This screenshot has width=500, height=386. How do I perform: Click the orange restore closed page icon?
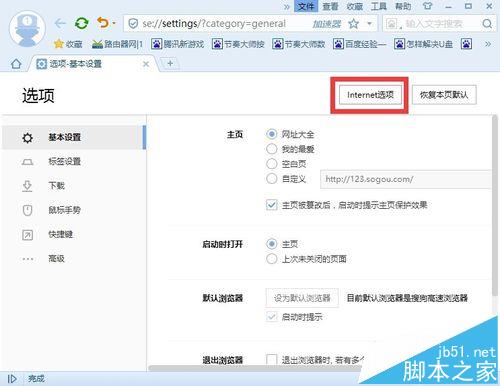[x=103, y=23]
